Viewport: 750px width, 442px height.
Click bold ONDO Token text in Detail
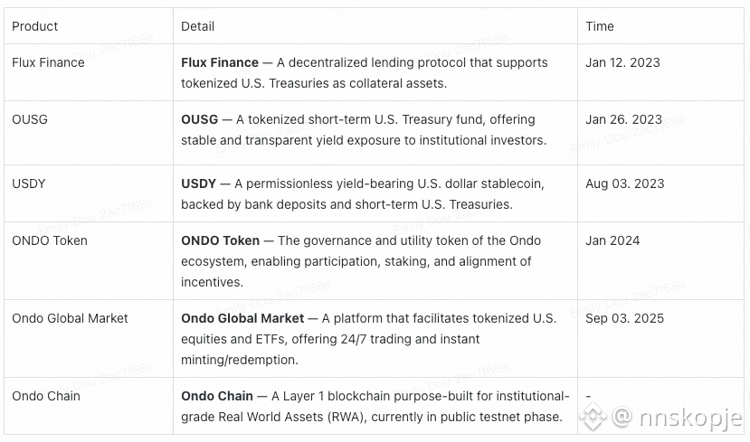click(x=220, y=241)
